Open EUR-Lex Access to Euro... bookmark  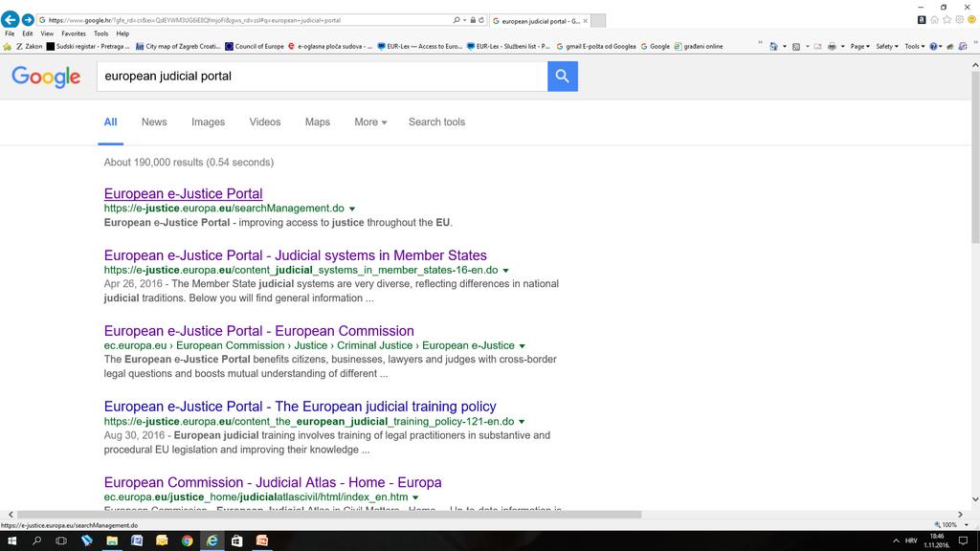419,46
